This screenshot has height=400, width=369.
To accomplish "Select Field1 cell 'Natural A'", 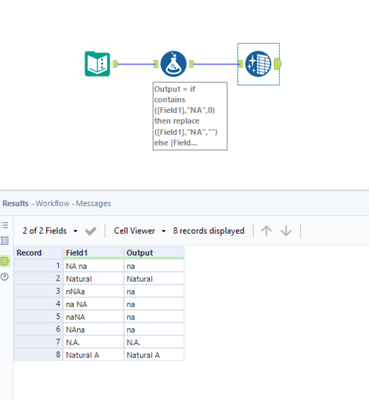I will click(93, 355).
